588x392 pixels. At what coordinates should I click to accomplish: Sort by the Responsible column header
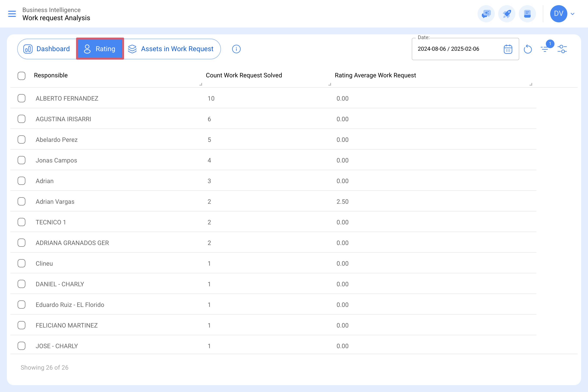pyautogui.click(x=51, y=75)
